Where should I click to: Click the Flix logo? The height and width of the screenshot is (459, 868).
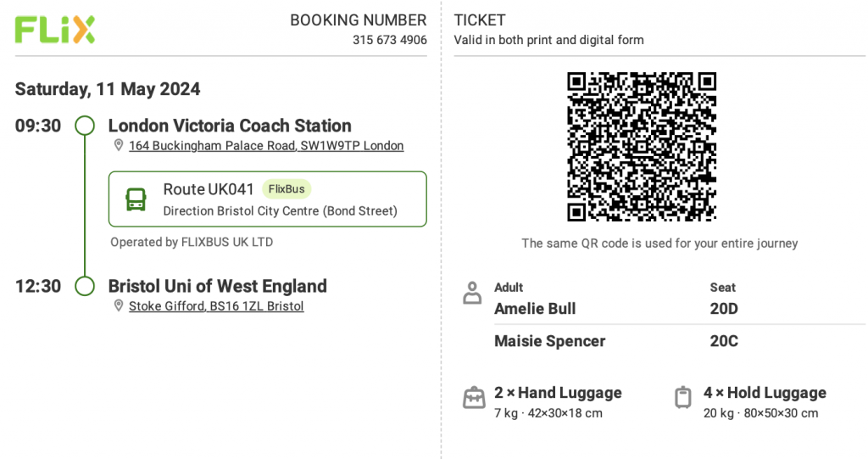tap(55, 30)
